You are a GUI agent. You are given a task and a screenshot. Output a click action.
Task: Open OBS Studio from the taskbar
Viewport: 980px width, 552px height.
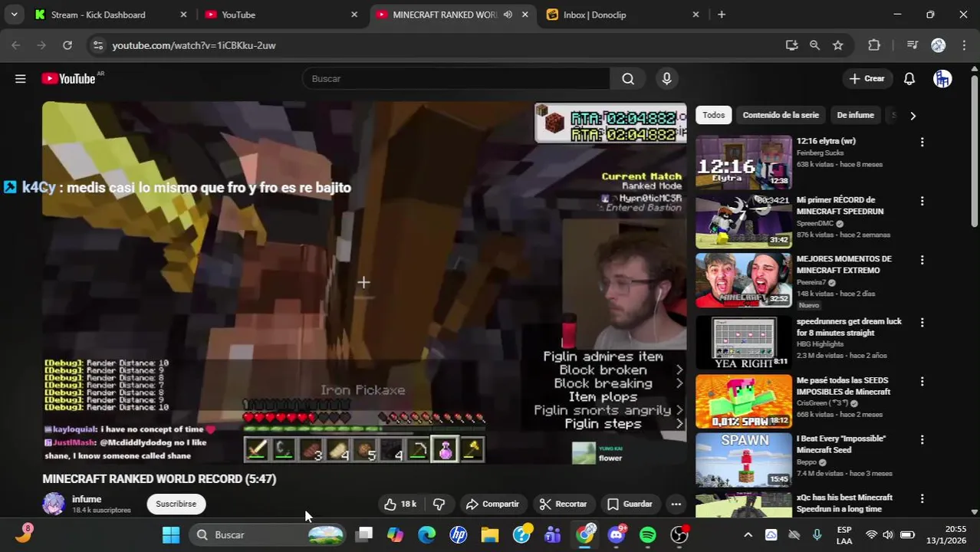(x=679, y=534)
